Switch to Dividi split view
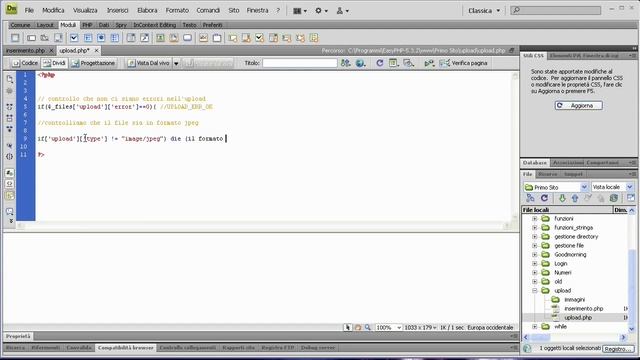Screen dimensions: 640x360 coord(54,63)
